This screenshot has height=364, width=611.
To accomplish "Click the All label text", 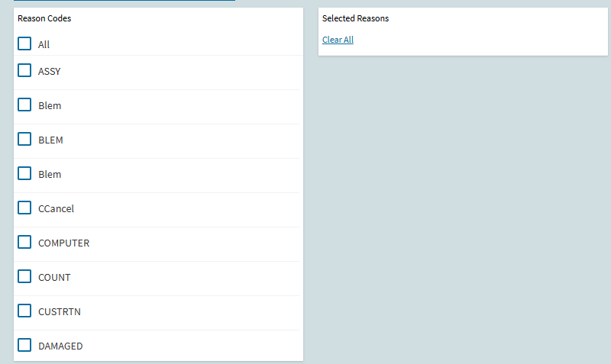I will coord(44,45).
